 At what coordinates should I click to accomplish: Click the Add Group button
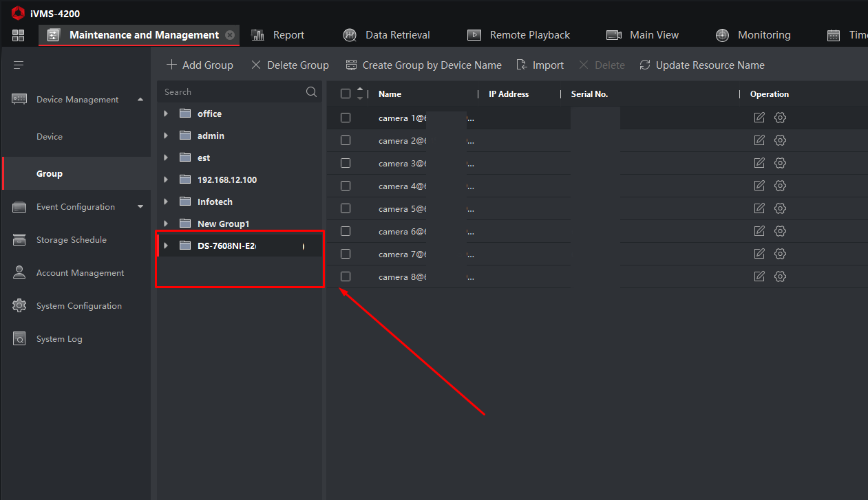[x=200, y=65]
